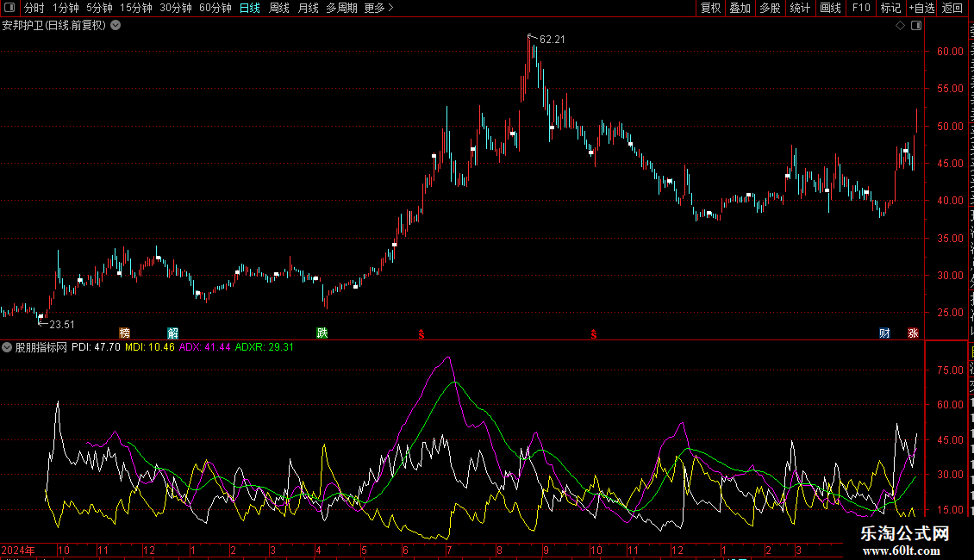This screenshot has height=560, width=974.
Task: Select the 月线 monthly tab
Action: pos(308,8)
